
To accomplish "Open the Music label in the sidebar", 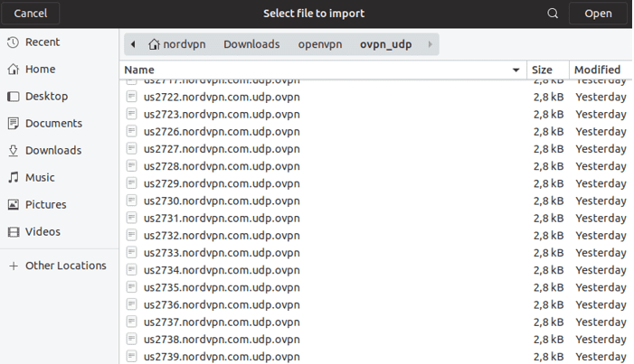I will click(40, 177).
